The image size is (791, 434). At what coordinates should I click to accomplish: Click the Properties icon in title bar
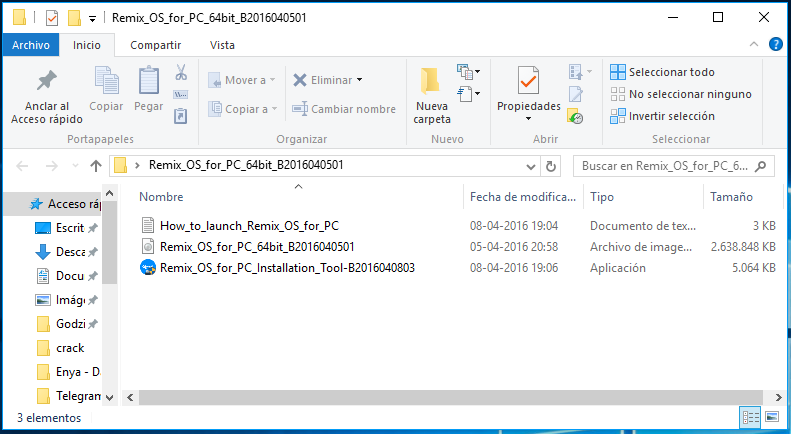[52, 18]
